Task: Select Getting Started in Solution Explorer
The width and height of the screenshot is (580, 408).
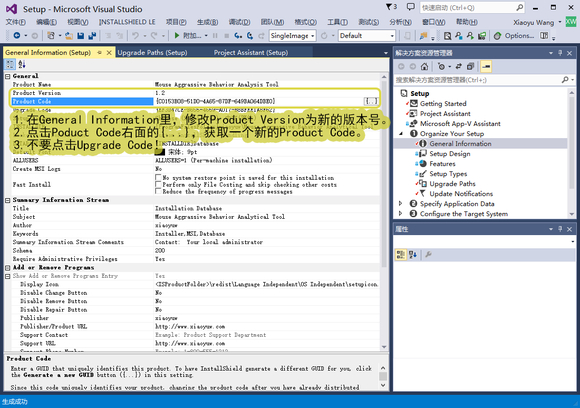Action: pyautogui.click(x=443, y=104)
